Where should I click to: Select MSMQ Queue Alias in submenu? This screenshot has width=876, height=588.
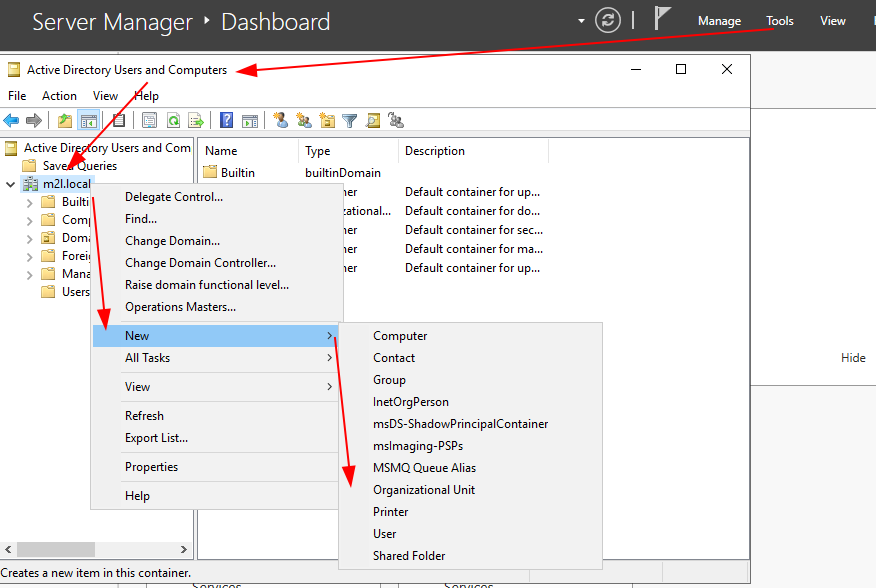click(x=470, y=468)
